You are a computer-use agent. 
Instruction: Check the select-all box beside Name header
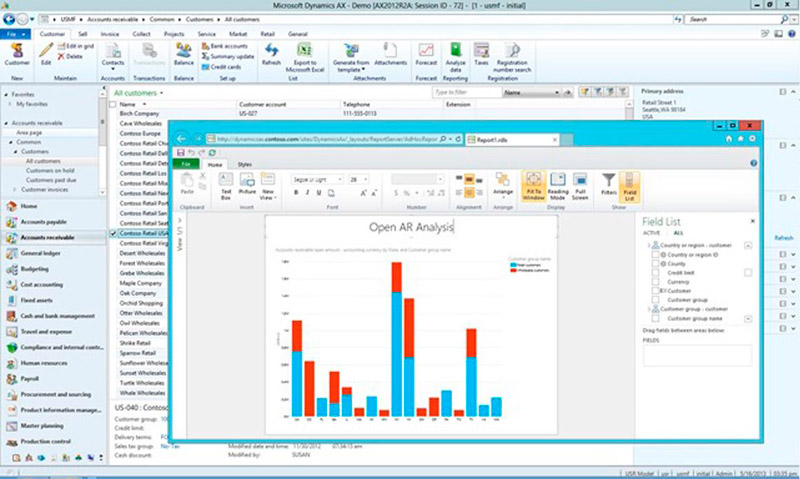113,105
